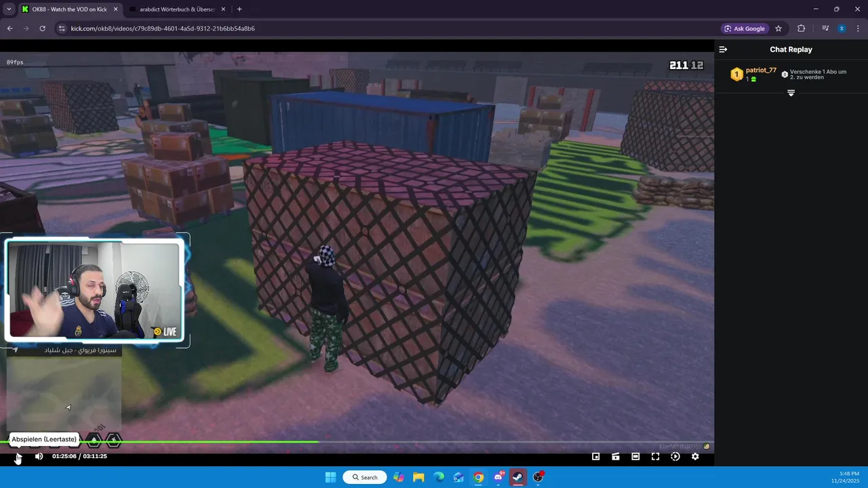Screen dimensions: 868x488
Task: Open video settings gear
Action: [x=695, y=456]
